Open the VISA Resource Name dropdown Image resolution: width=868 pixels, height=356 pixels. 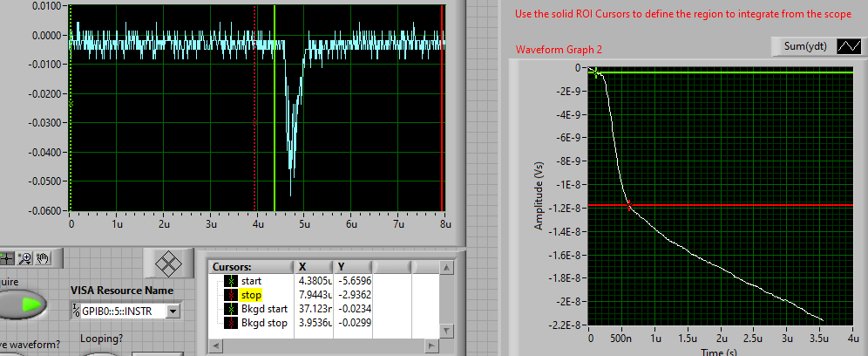(x=173, y=311)
